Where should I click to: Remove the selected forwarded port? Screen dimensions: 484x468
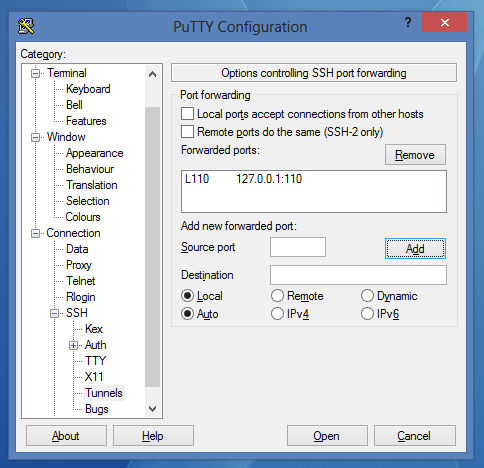coord(415,155)
